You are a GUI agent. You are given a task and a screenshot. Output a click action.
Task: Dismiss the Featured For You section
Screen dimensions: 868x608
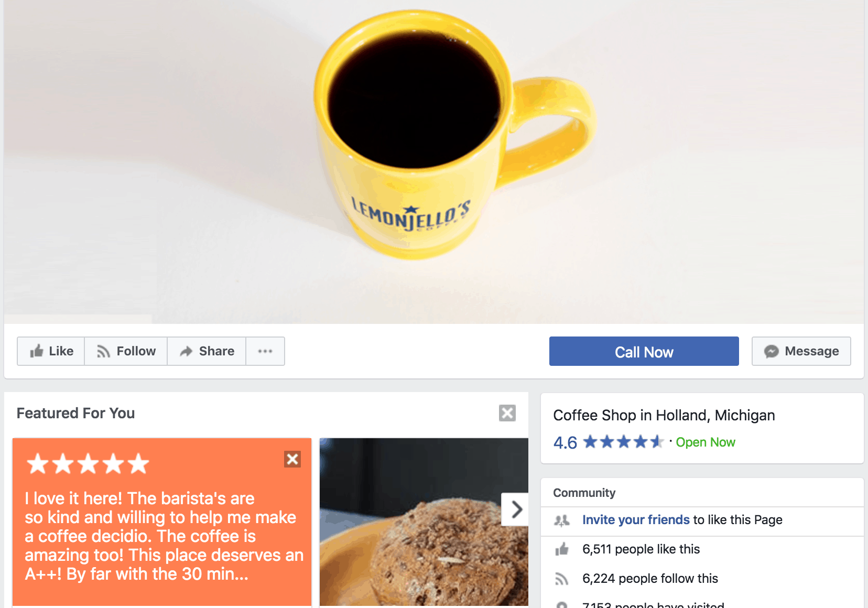(507, 413)
